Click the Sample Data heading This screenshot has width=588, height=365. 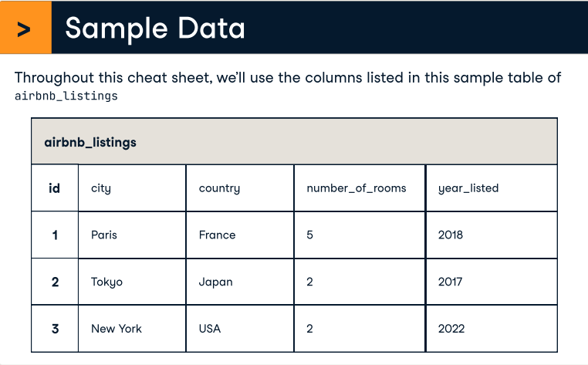tap(155, 29)
